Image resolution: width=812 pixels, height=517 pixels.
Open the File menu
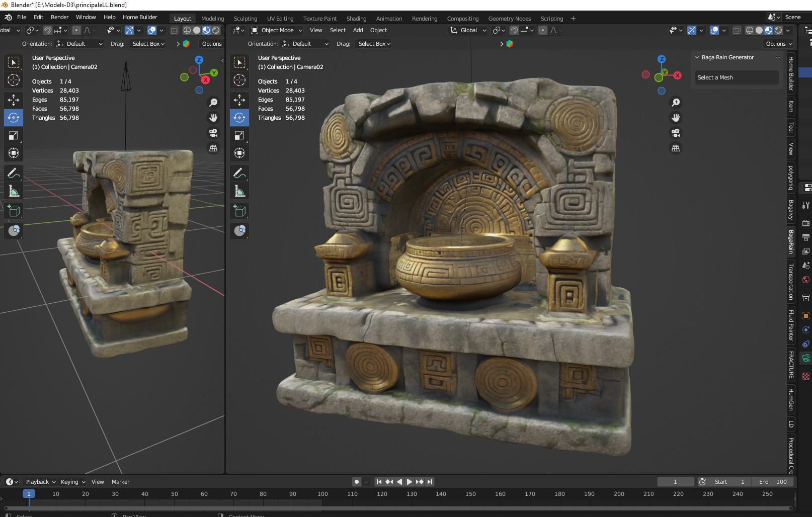(x=22, y=17)
